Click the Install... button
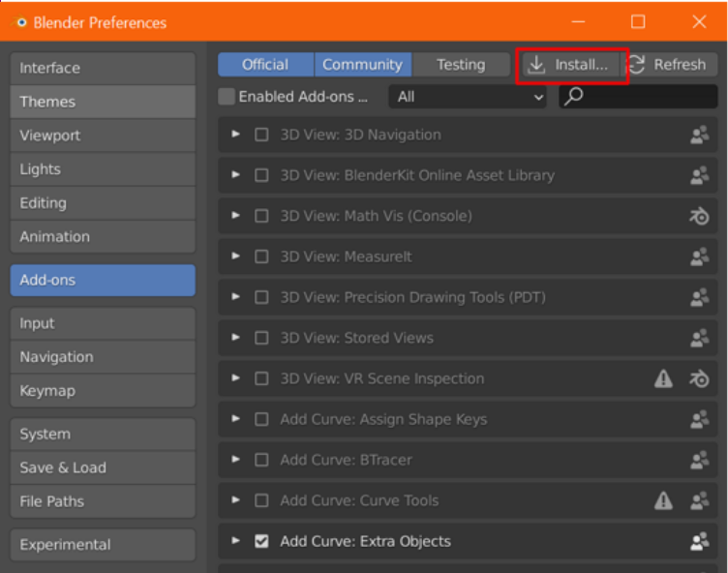 click(571, 65)
